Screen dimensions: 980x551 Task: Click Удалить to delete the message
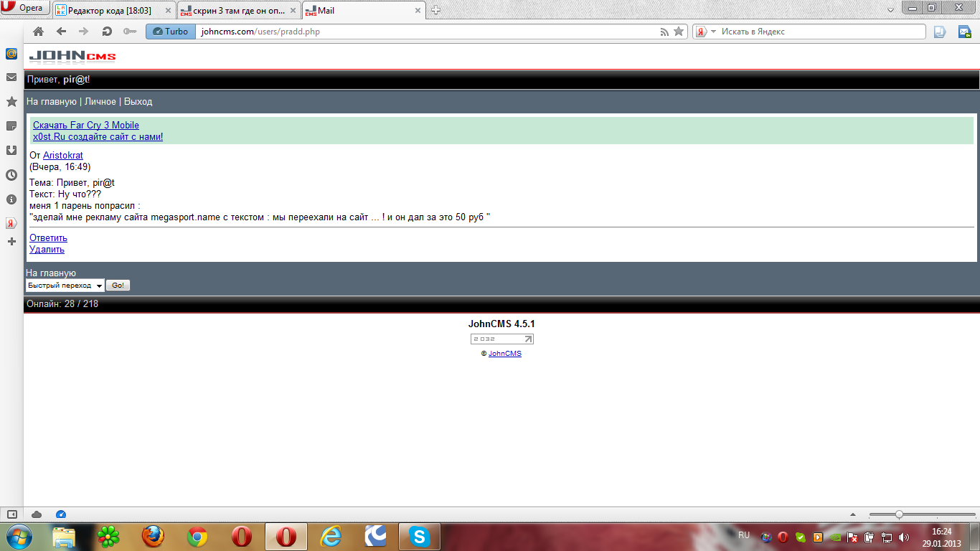pyautogui.click(x=47, y=250)
